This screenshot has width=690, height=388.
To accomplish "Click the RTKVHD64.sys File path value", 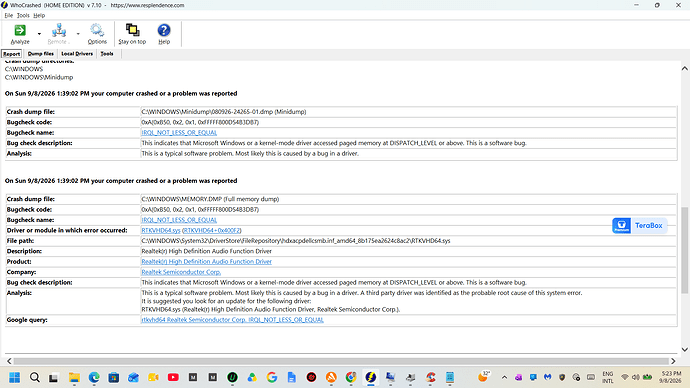I will [296, 241].
